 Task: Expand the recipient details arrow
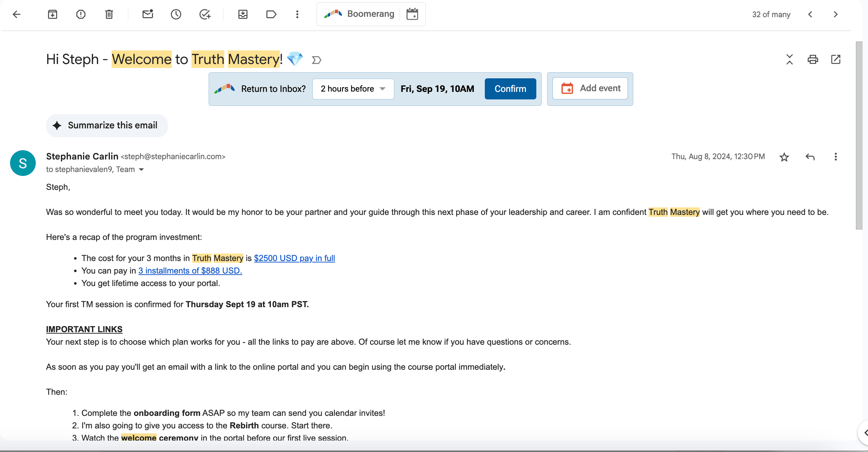tap(141, 169)
